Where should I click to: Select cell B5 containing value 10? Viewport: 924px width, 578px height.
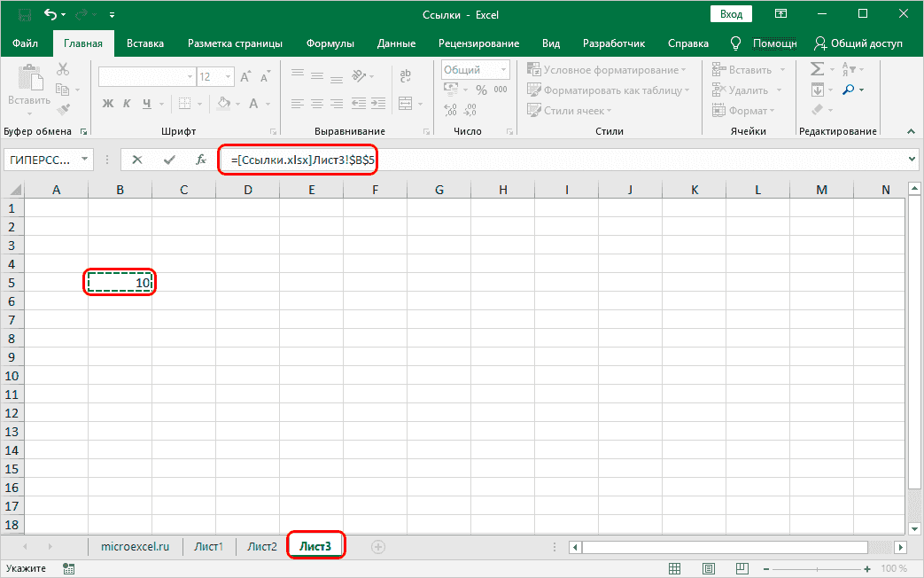pyautogui.click(x=120, y=283)
